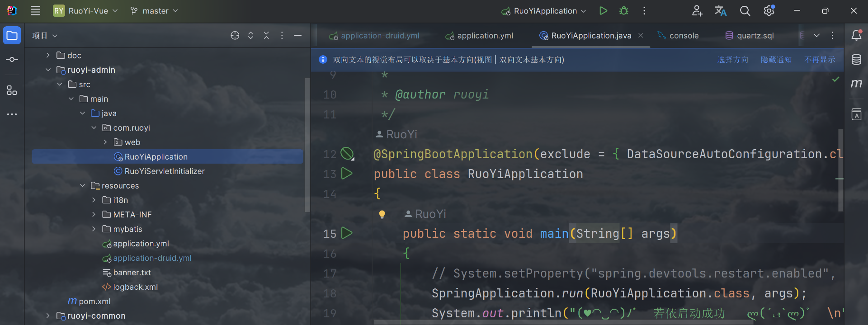Click the gutter icon on line 12
Viewport: 868px width, 325px height.
click(347, 154)
